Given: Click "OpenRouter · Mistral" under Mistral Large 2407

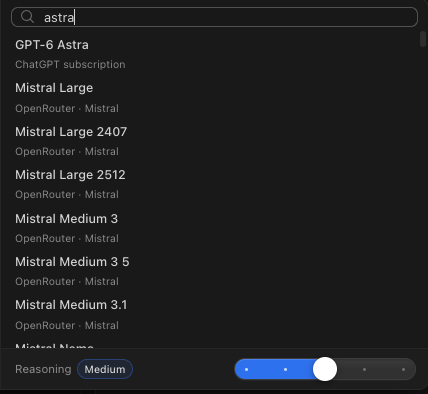Looking at the screenshot, I should [x=67, y=151].
